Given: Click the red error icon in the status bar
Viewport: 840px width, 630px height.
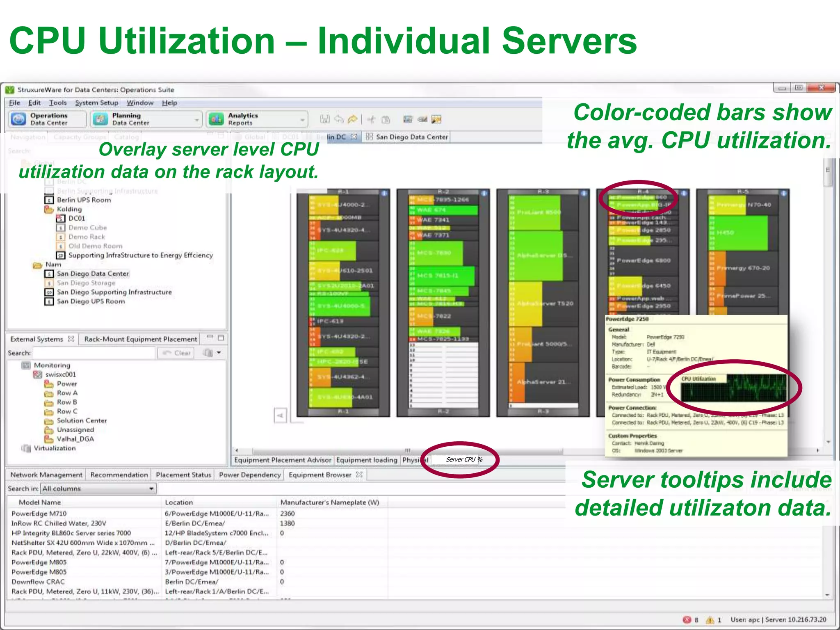Looking at the screenshot, I should point(687,619).
